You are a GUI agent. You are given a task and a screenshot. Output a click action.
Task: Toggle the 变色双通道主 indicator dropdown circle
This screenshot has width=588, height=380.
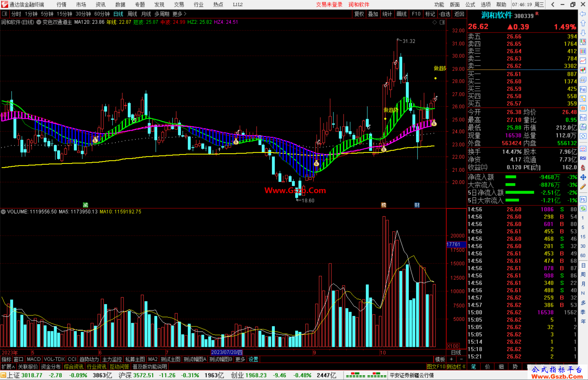click(x=39, y=22)
